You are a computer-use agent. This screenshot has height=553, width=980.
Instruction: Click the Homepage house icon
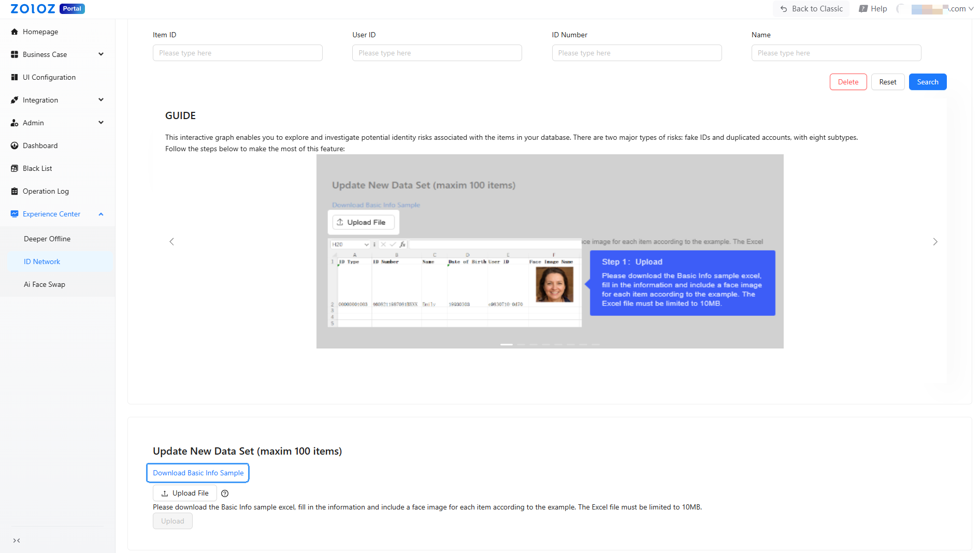coord(15,32)
